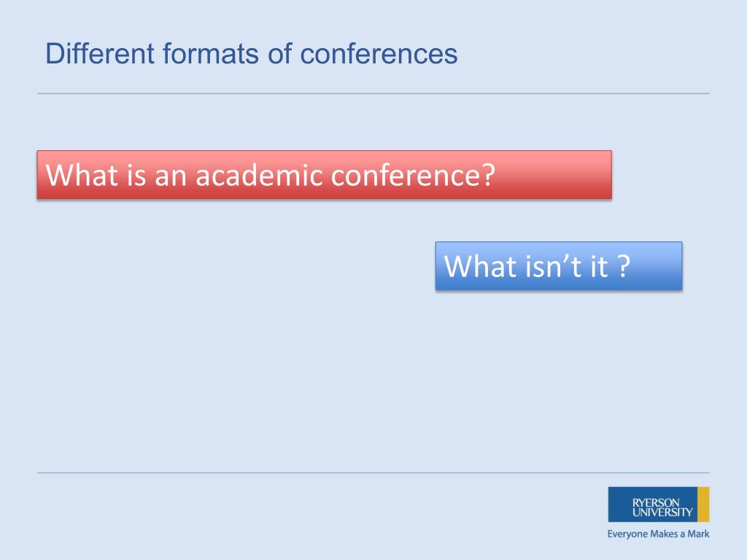Viewport: 747px width, 560px height.
Task: Click the word "What" in the red box
Action: click(77, 175)
